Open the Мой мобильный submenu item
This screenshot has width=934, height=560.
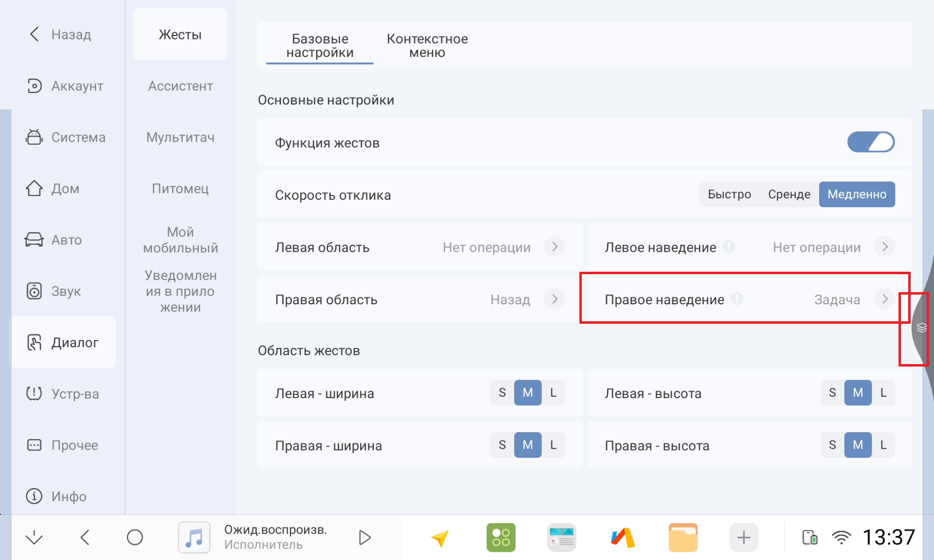[x=180, y=240]
